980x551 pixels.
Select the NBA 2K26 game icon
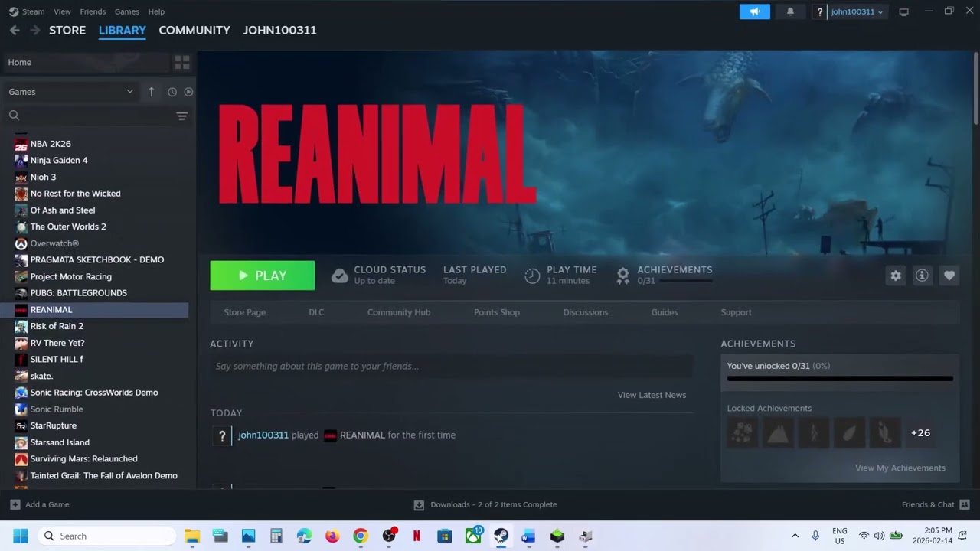click(x=21, y=144)
